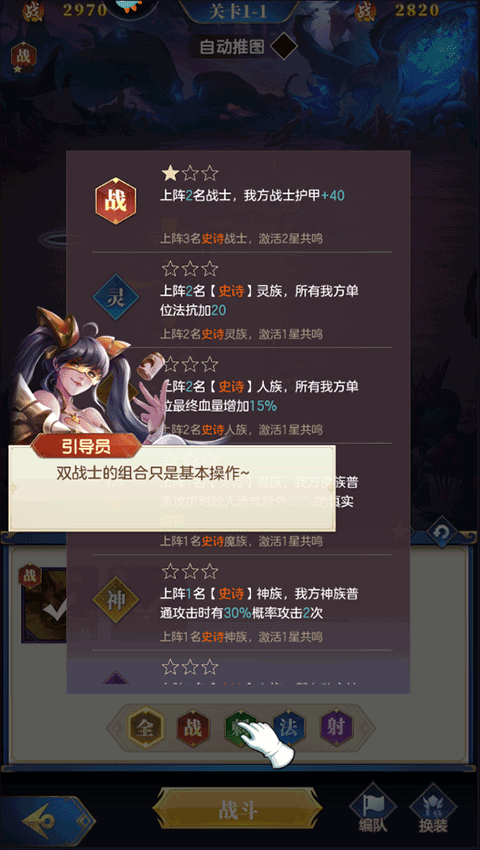This screenshot has width=480, height=850.
Task: Tap the blue 灵 diamond race icon
Action: pyautogui.click(x=116, y=297)
